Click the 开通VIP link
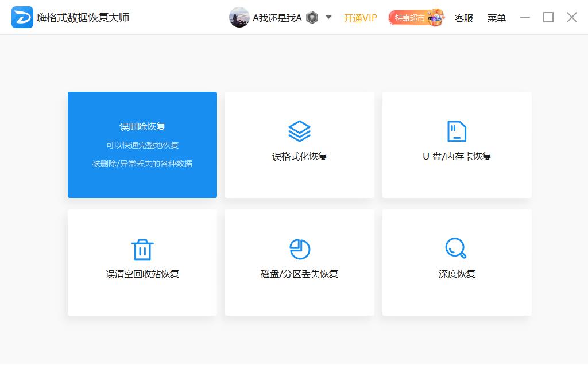This screenshot has height=365, width=588. 359,18
